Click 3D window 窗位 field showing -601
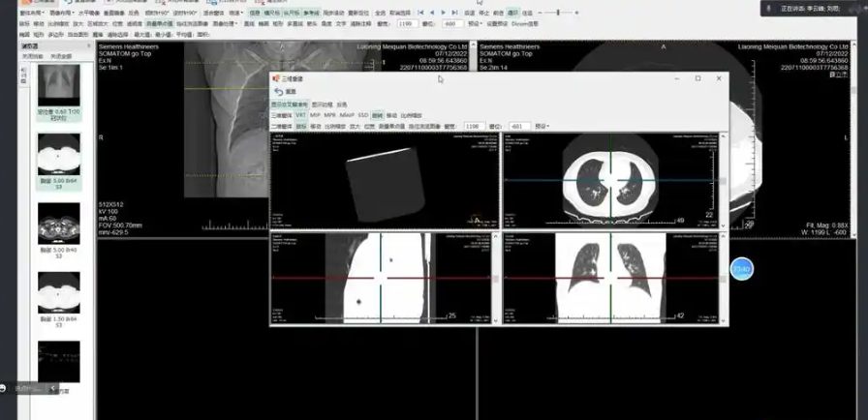The image size is (868, 420). [520, 126]
